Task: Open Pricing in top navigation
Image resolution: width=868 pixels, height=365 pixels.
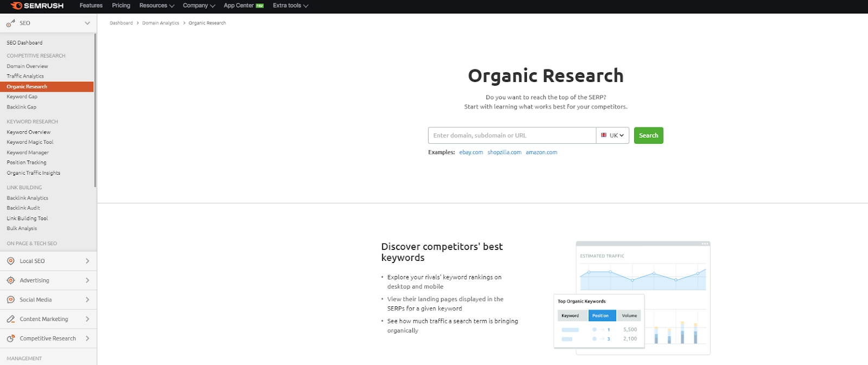Action: [121, 6]
